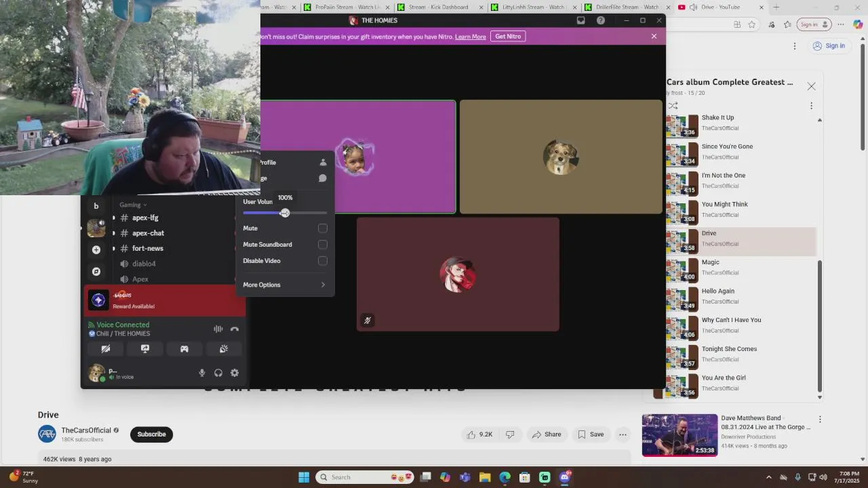This screenshot has height=488, width=868.
Task: Join the diablo4 voice channel
Action: tap(144, 264)
